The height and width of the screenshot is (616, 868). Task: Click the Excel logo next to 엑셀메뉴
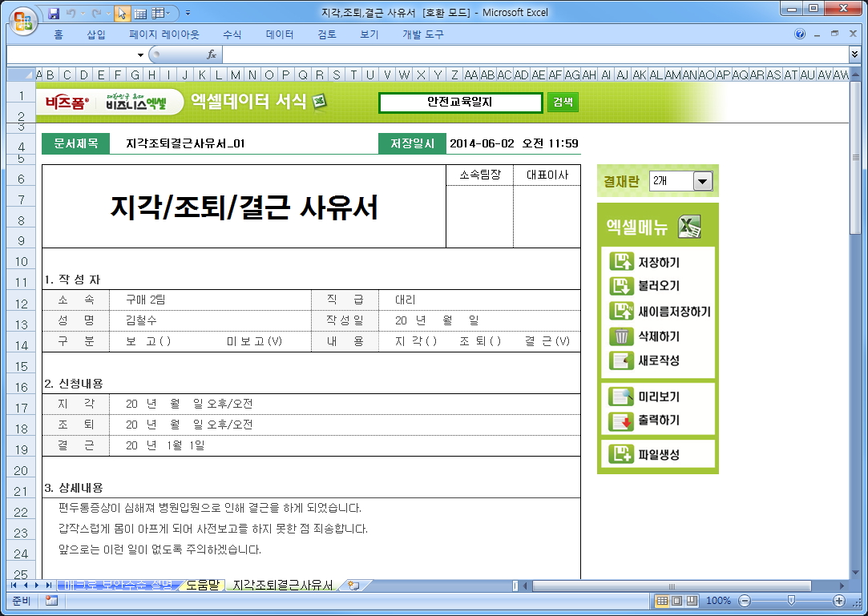(690, 227)
